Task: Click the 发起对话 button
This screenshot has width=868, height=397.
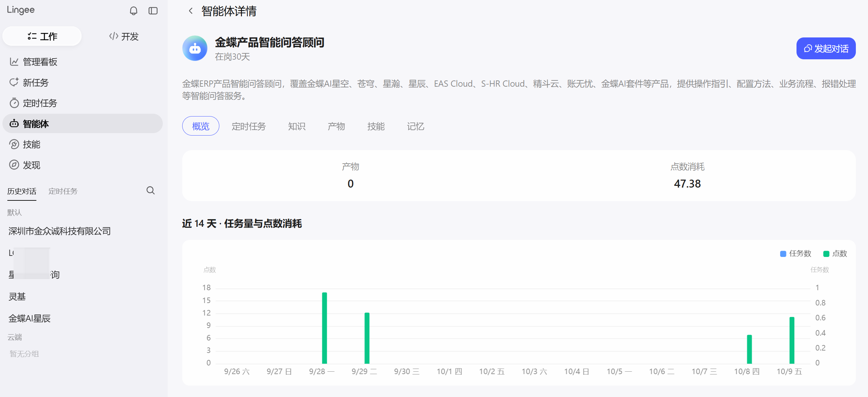Action: click(826, 49)
